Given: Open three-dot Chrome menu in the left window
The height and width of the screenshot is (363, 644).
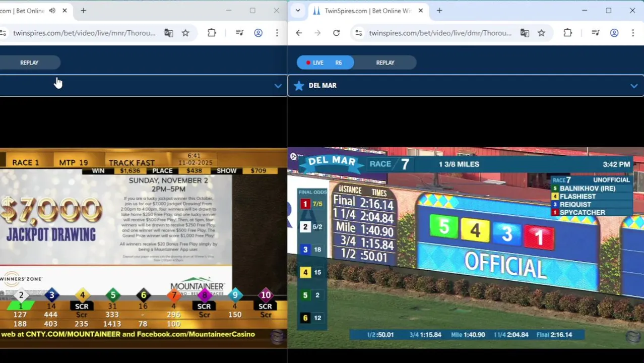Looking at the screenshot, I should click(x=277, y=33).
